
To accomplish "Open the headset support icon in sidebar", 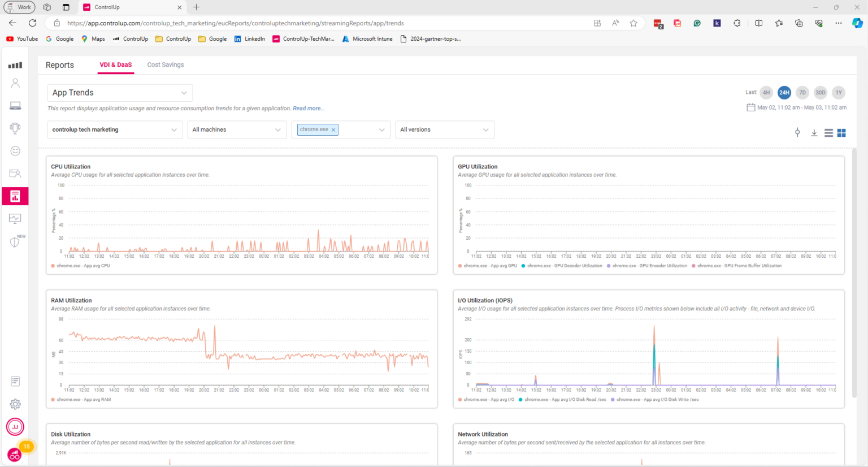I will click(x=15, y=128).
